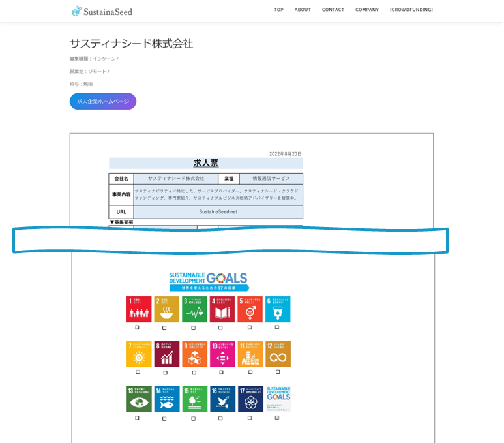Tick the checkbox under goal 6
504x443 pixels.
277,327
